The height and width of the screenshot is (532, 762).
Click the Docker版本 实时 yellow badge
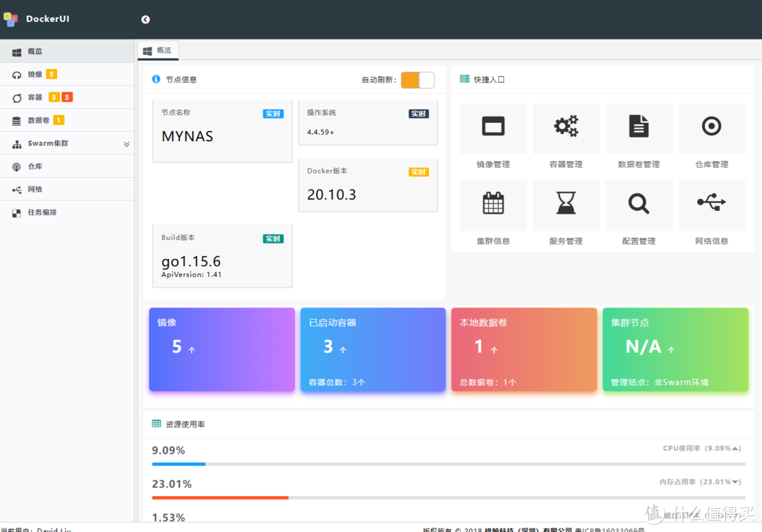click(x=418, y=172)
